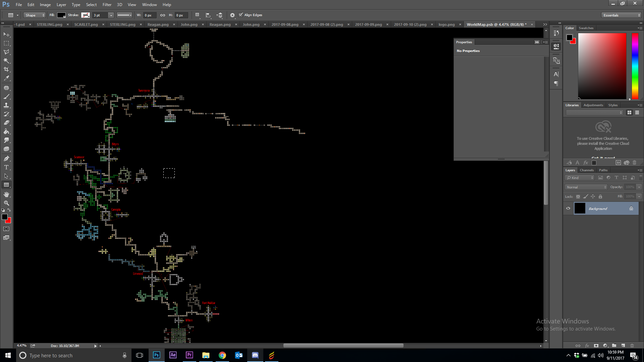Toggle Quick Mask mode
Viewport: 644px width, 362px height.
(x=6, y=229)
